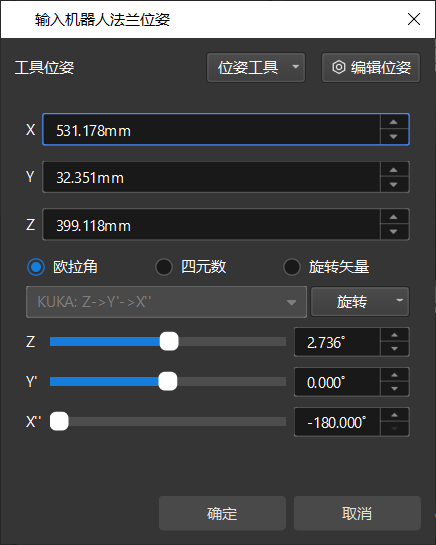Image resolution: width=436 pixels, height=545 pixels.
Task: Select the 旋转矢量 radio button
Action: 292,267
